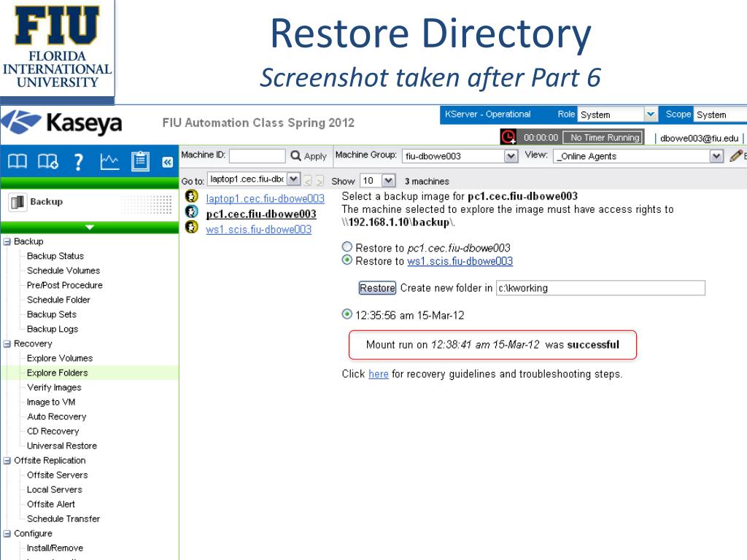Select the 12:35:56 am 15-Mar-12 backup radio

347,314
